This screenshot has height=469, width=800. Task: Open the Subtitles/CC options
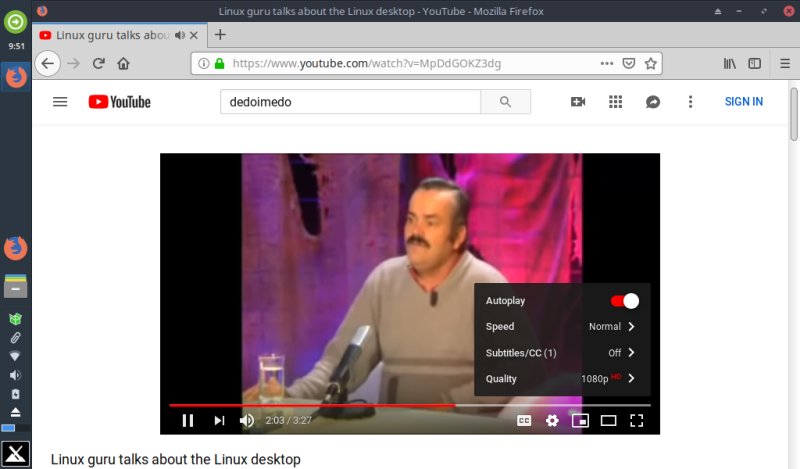(560, 353)
